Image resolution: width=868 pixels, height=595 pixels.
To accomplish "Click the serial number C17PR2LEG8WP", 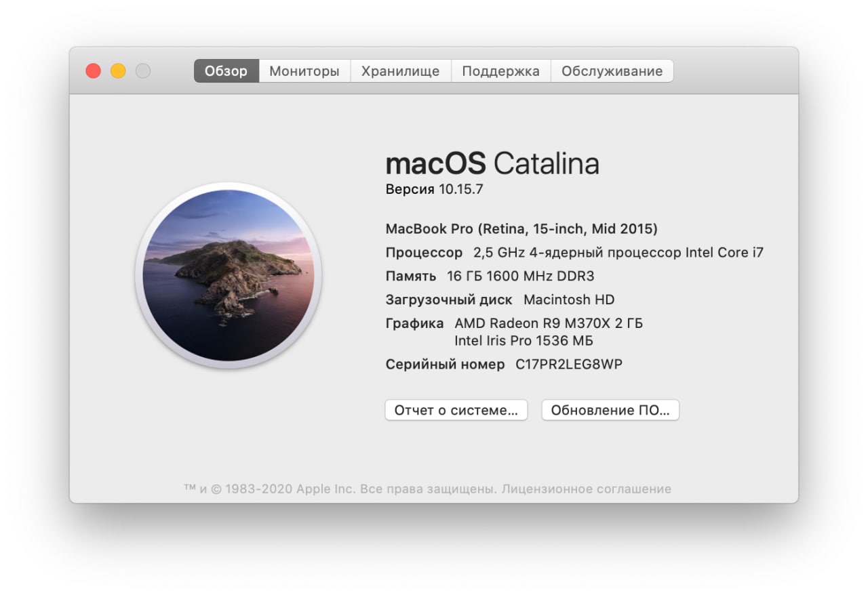I will coord(569,365).
